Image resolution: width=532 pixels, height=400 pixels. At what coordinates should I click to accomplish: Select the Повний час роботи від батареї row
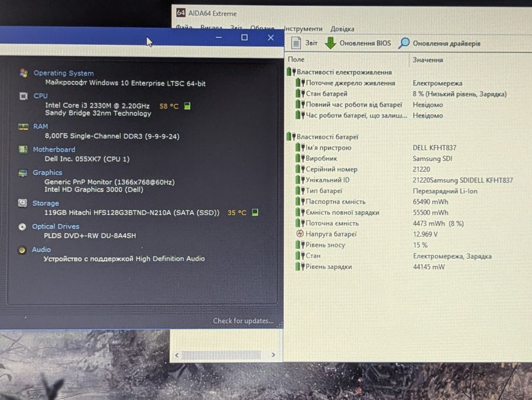tap(369, 105)
